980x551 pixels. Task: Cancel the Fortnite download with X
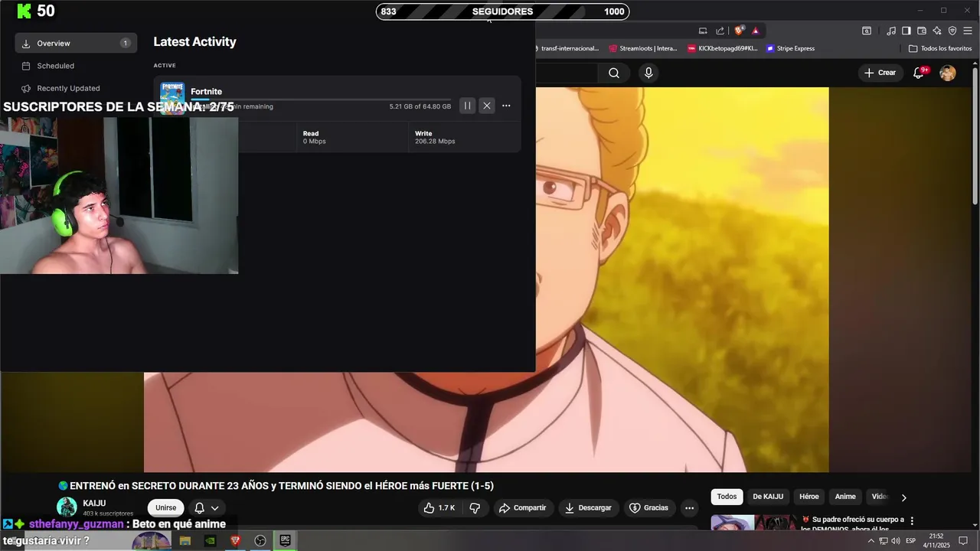point(487,106)
